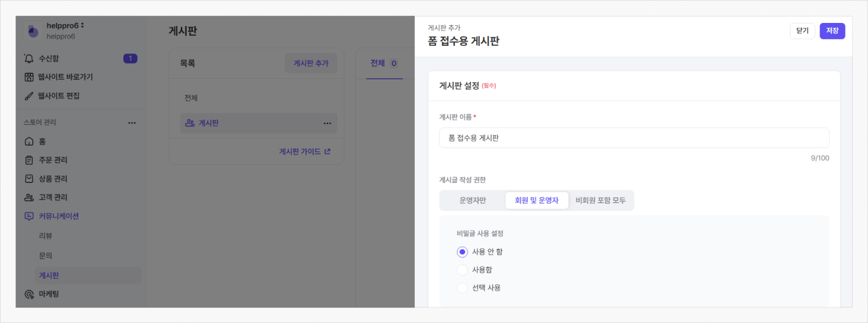Click the website edit brush icon
The height and width of the screenshot is (323, 868).
point(29,96)
